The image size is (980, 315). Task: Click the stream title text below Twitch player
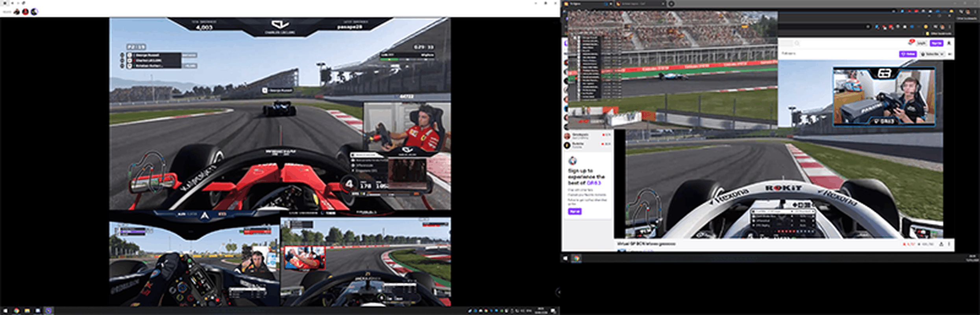(646, 244)
